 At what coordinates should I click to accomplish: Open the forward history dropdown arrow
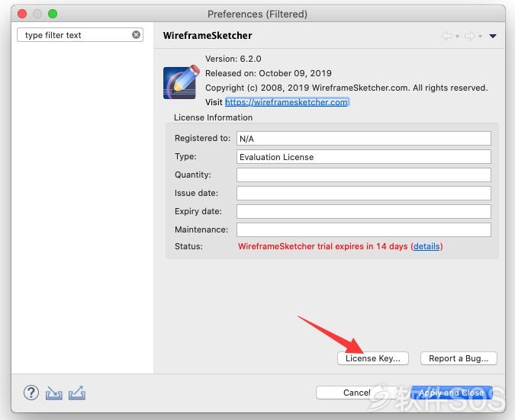click(480, 37)
